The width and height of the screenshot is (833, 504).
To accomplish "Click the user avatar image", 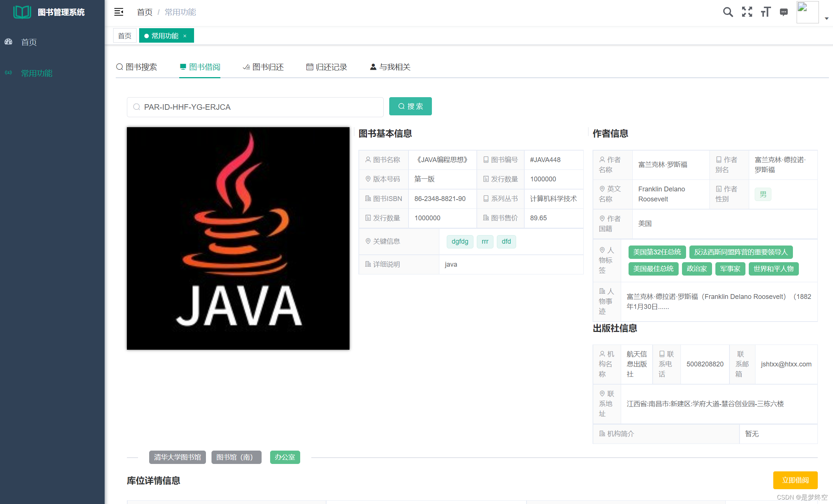I will click(x=807, y=12).
